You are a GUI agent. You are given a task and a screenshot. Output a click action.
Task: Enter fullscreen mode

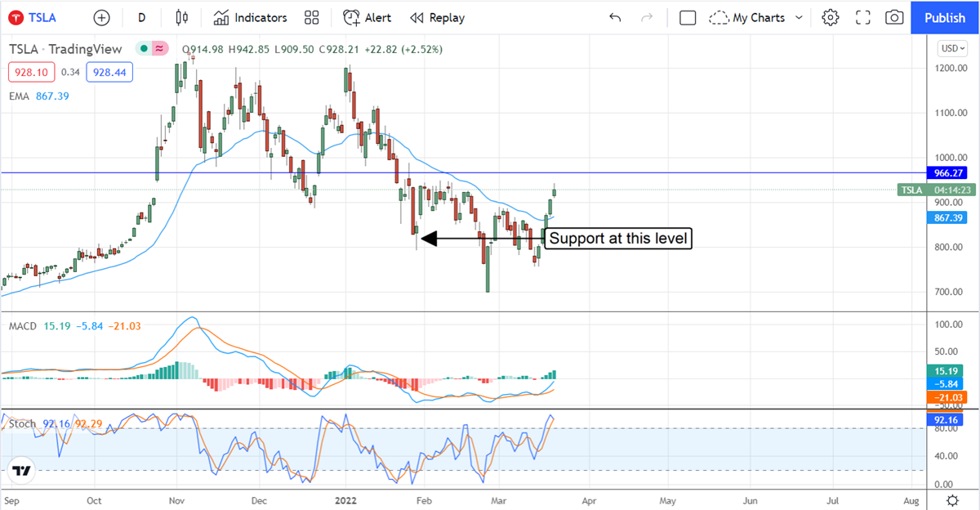tap(862, 17)
